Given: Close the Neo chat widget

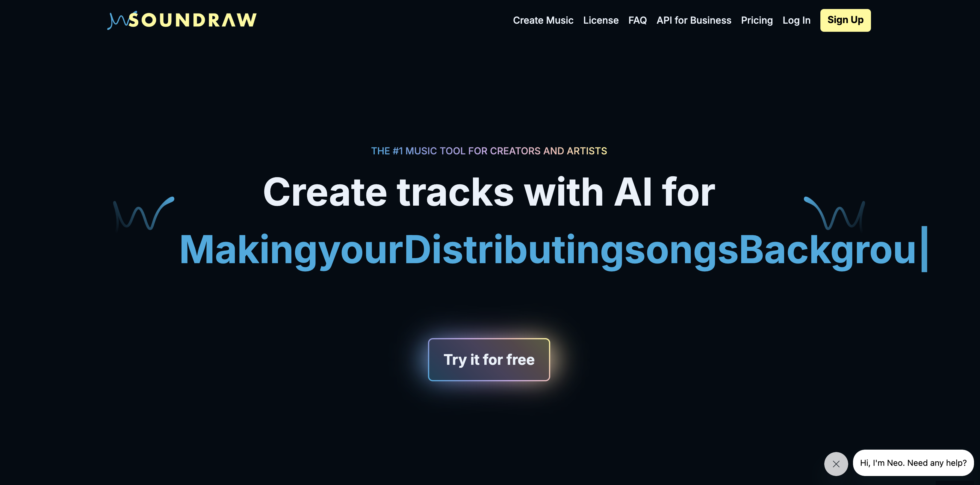Looking at the screenshot, I should (837, 464).
